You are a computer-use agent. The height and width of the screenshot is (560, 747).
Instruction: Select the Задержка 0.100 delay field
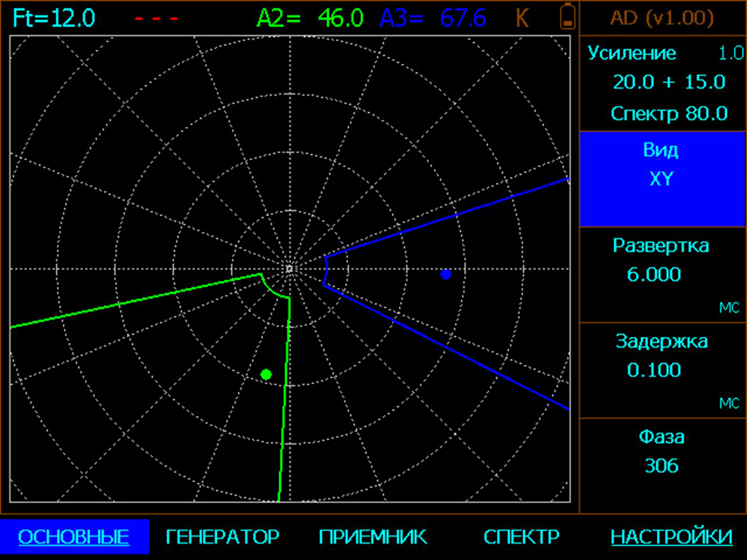tap(661, 369)
